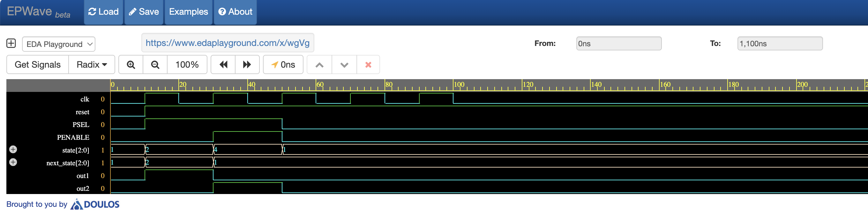This screenshot has width=868, height=217.
Task: Select the next_state[2:0] signal name
Action: click(x=68, y=163)
